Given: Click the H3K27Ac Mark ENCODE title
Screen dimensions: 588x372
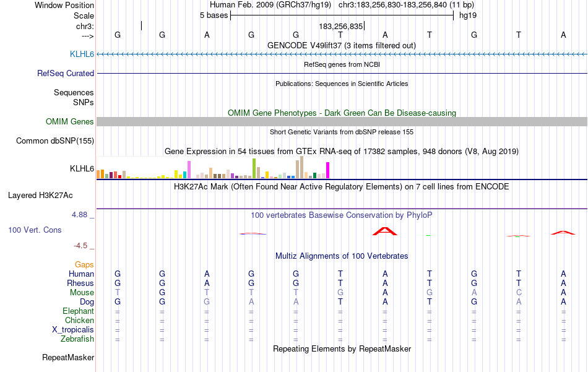Looking at the screenshot, I should click(x=341, y=187).
